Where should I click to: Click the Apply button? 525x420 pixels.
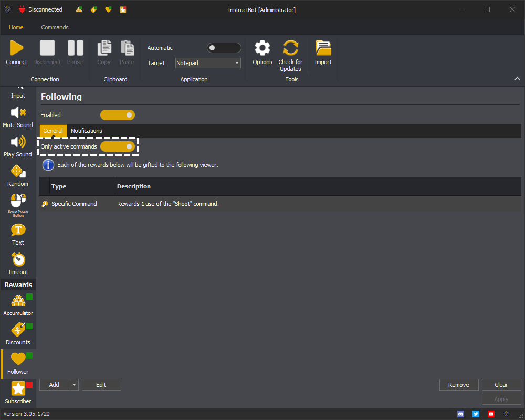pos(501,399)
